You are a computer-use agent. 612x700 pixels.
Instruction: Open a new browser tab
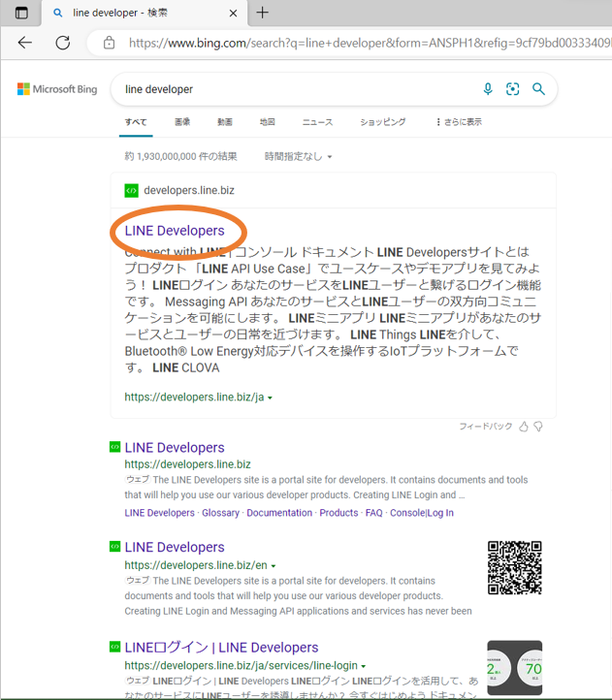262,13
